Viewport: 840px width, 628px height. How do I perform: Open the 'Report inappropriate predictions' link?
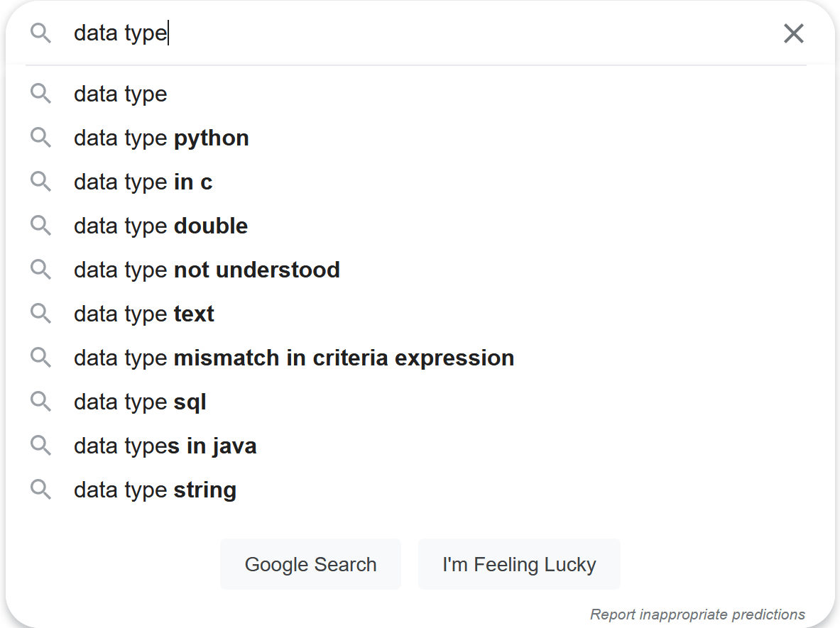pyautogui.click(x=697, y=615)
